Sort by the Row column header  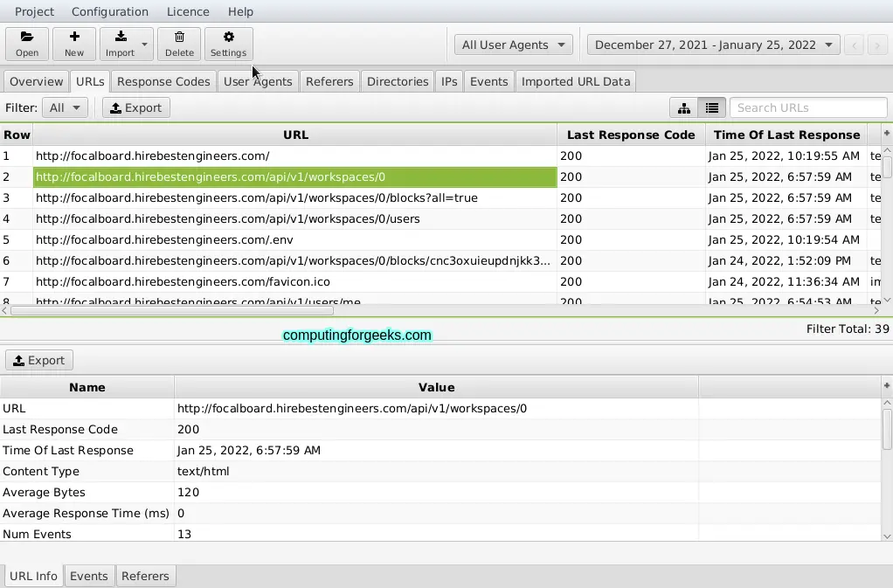[17, 135]
